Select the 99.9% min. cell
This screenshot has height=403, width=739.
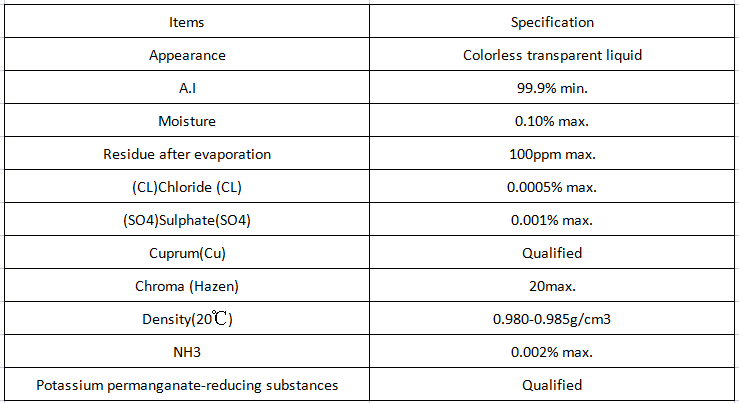click(x=552, y=88)
